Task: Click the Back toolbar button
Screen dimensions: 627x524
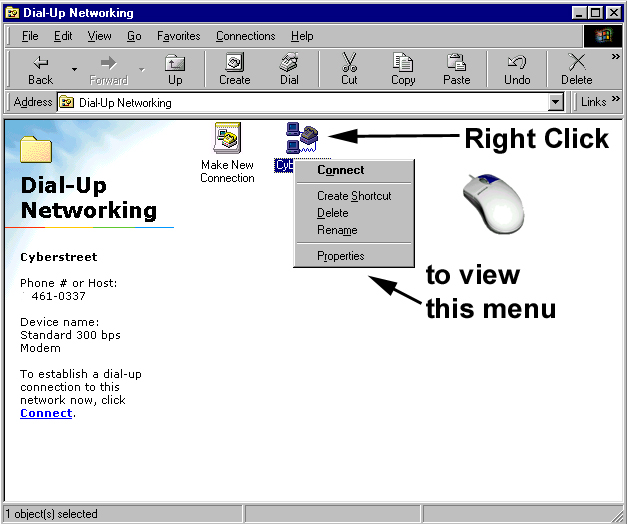Action: [x=40, y=68]
